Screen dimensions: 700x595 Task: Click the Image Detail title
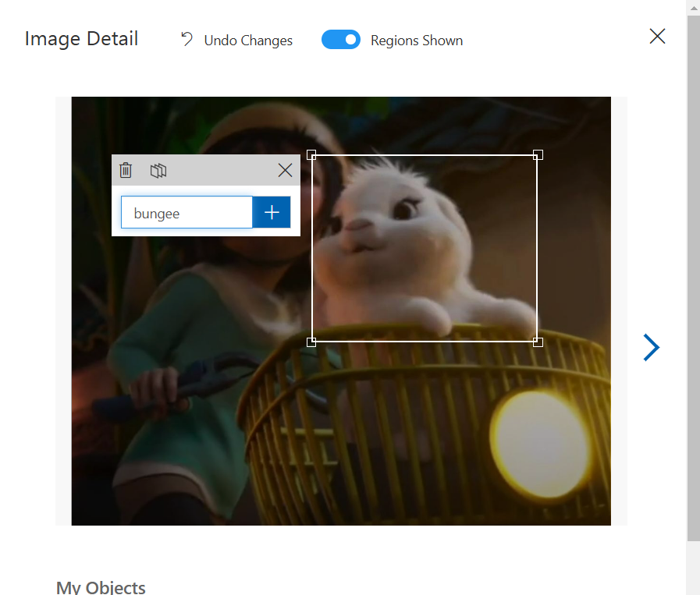(81, 39)
